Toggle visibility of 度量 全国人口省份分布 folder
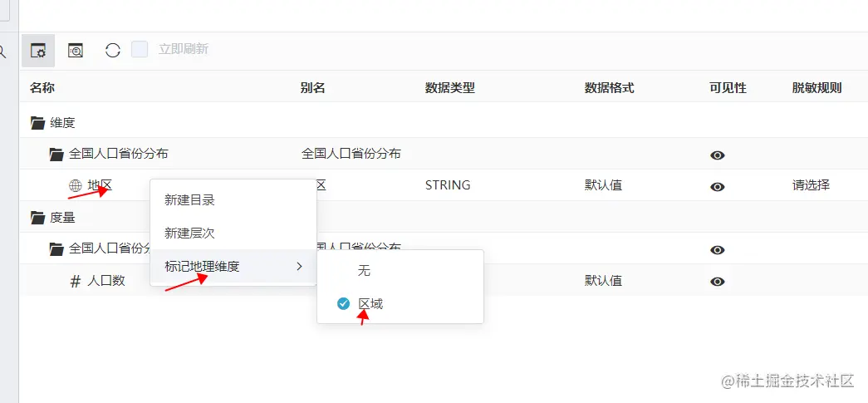868x403 pixels. pos(718,250)
